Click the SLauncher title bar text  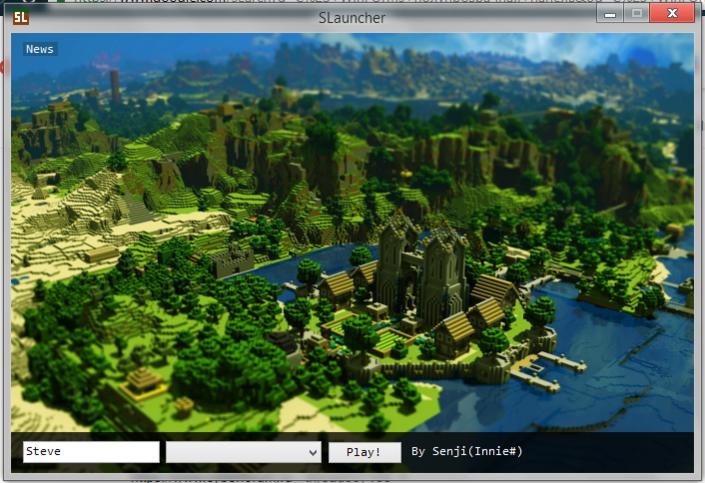point(352,18)
